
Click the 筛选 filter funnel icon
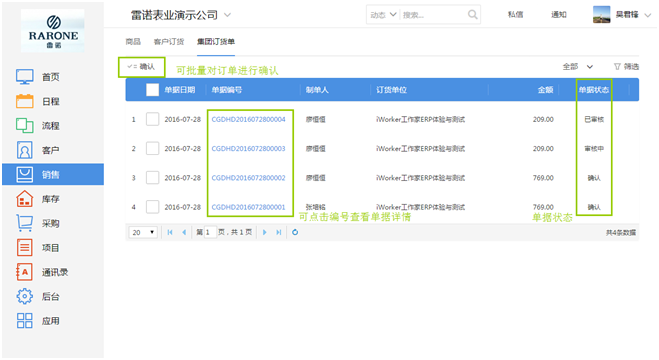tap(617, 66)
